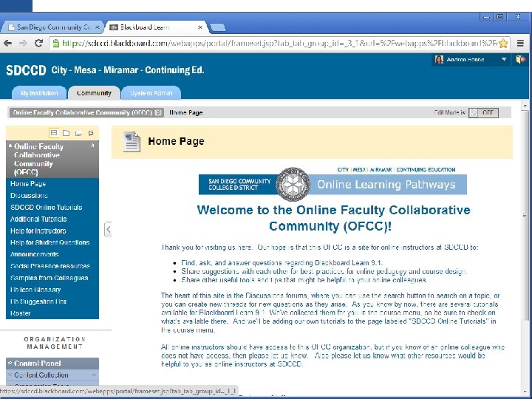The width and height of the screenshot is (532, 399).
Task: Click the SDCCD seal logo in the banner
Action: tap(293, 184)
